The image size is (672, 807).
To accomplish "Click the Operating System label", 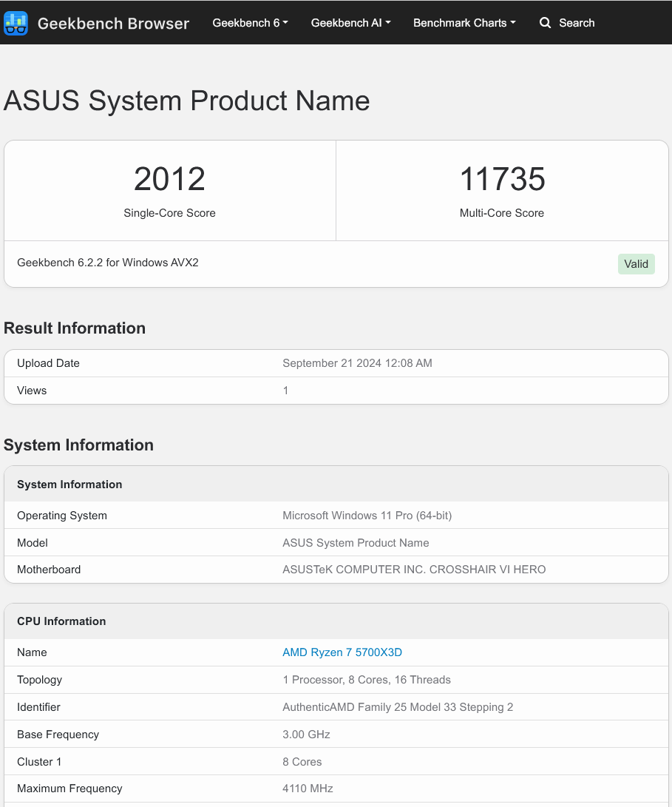I will coord(62,516).
